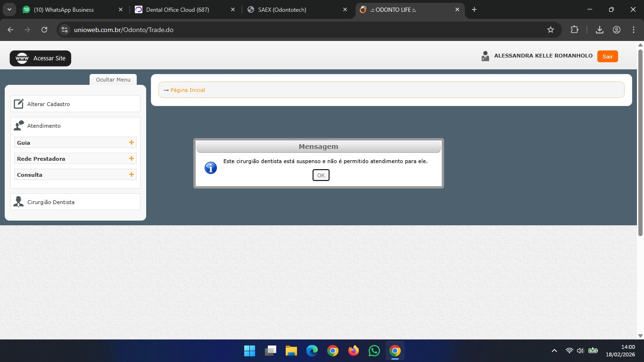Click the Atendimento speech person icon
Screen dimensions: 644x362
point(18,125)
